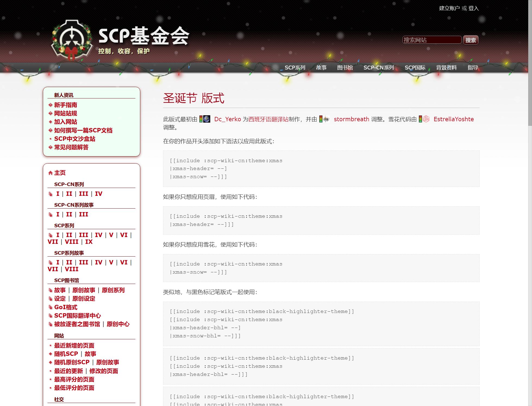Screen dimensions: 532x406
Task: Click the diamond icon beside 新手指南
Action: click(x=50, y=105)
